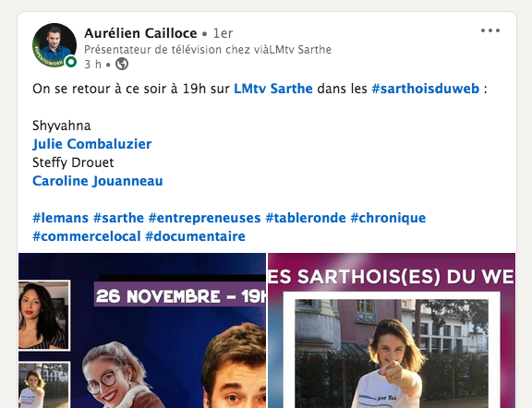The image size is (532, 408).
Task: Click Aurélien Cailloce's profile photo
Action: click(x=54, y=45)
